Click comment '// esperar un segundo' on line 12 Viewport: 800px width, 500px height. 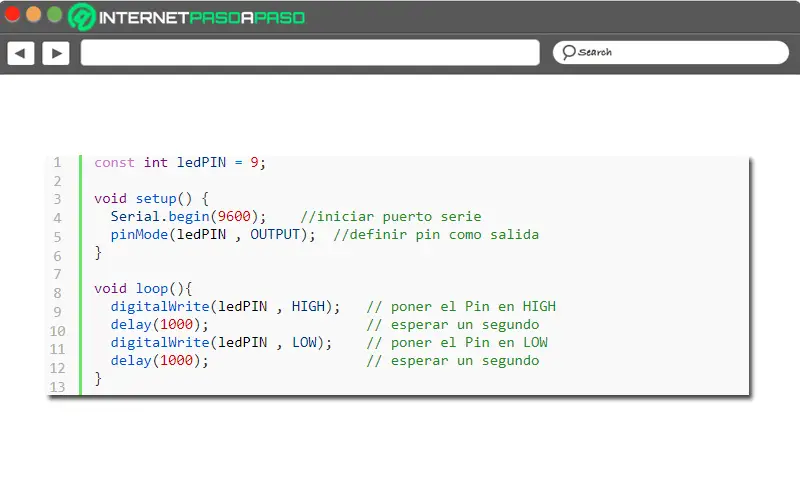pyautogui.click(x=453, y=361)
